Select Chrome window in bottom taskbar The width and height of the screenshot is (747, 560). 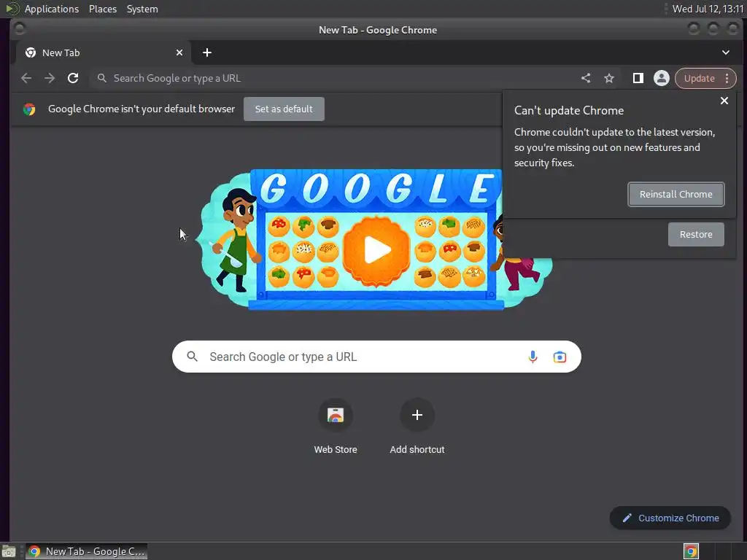[x=86, y=551]
